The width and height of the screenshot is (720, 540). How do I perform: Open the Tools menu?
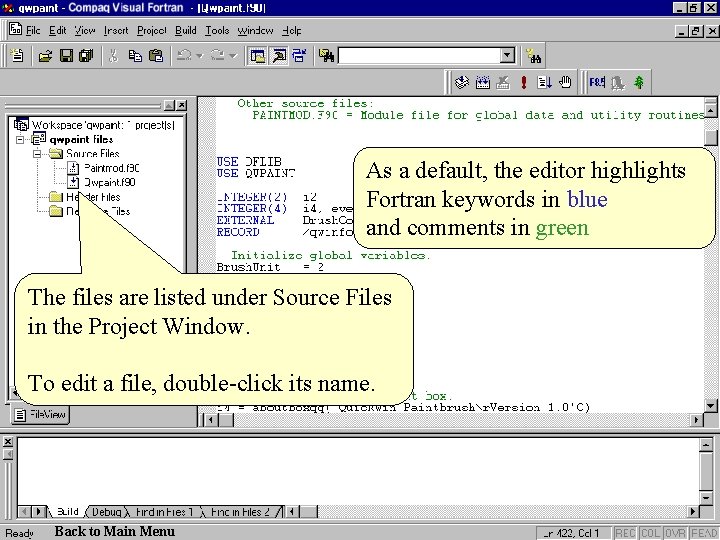(217, 31)
